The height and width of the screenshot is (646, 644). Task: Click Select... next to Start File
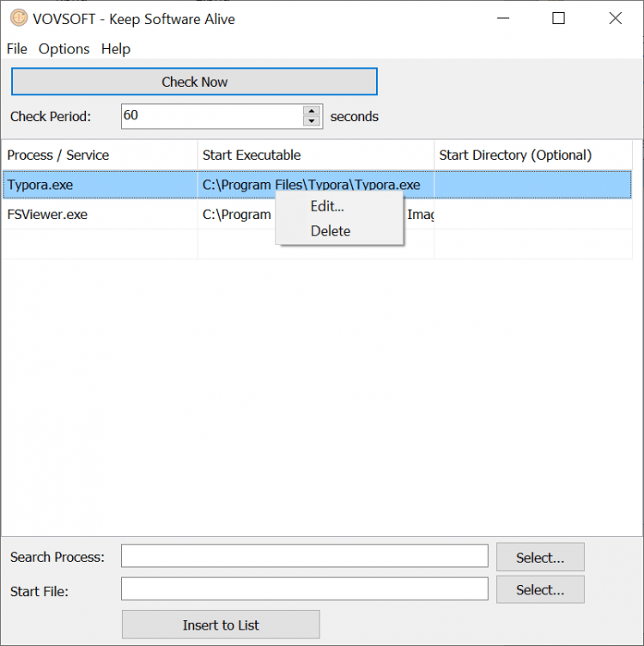[x=540, y=589]
